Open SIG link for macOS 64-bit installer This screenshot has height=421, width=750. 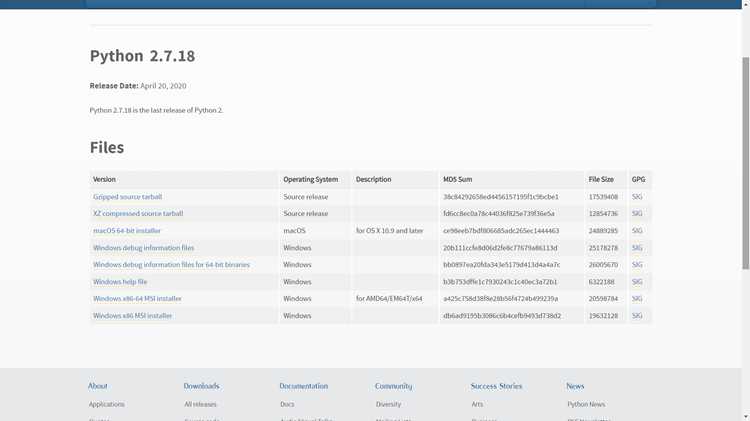click(x=637, y=231)
